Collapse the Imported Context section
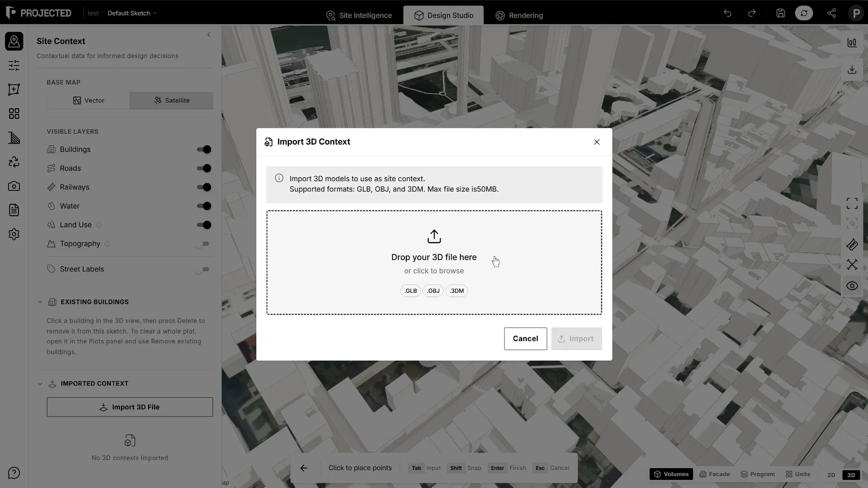868x488 pixels. click(x=40, y=384)
